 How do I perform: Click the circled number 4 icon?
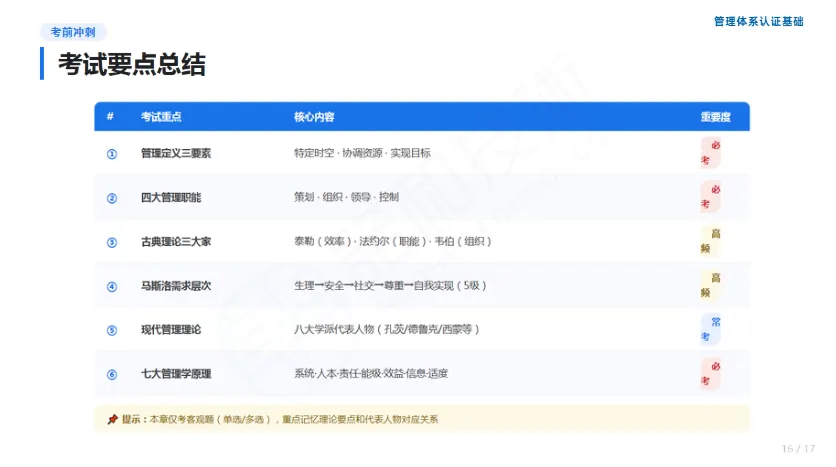(x=112, y=287)
